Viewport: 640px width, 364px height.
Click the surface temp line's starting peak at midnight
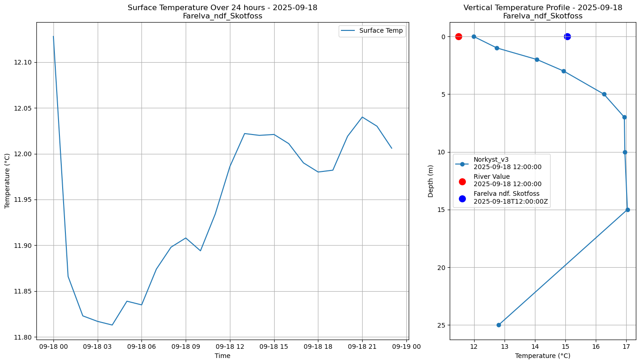53,36
